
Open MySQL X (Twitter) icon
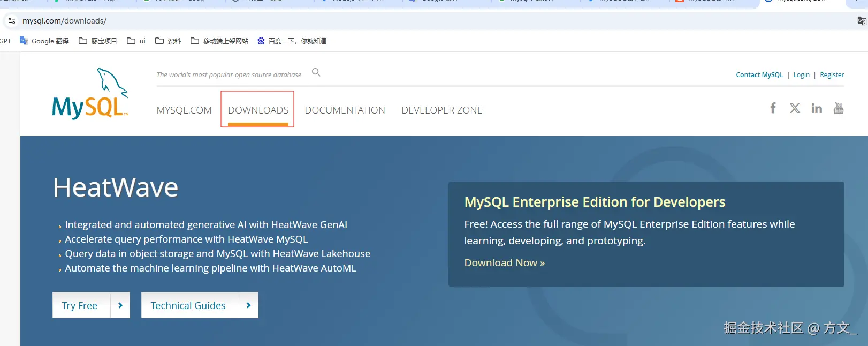[795, 108]
